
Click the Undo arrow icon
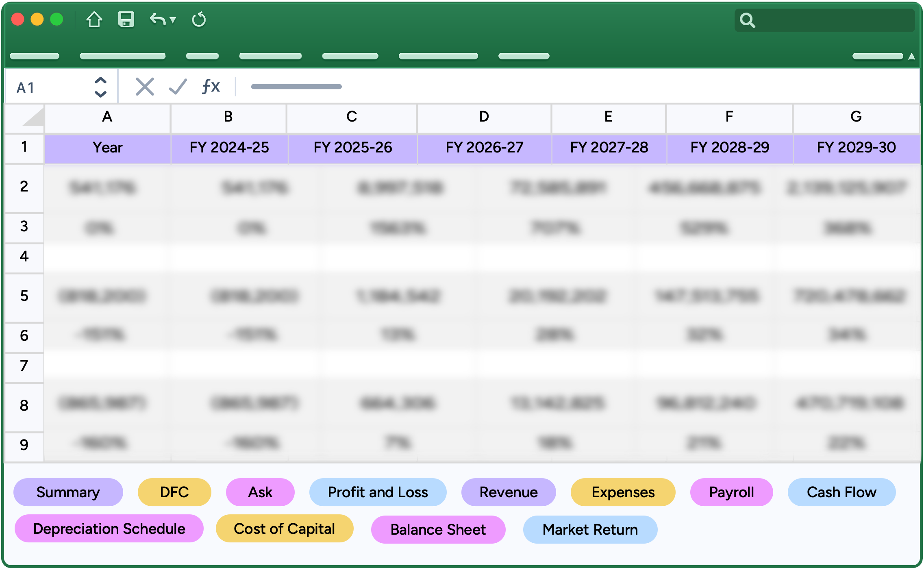(x=157, y=19)
